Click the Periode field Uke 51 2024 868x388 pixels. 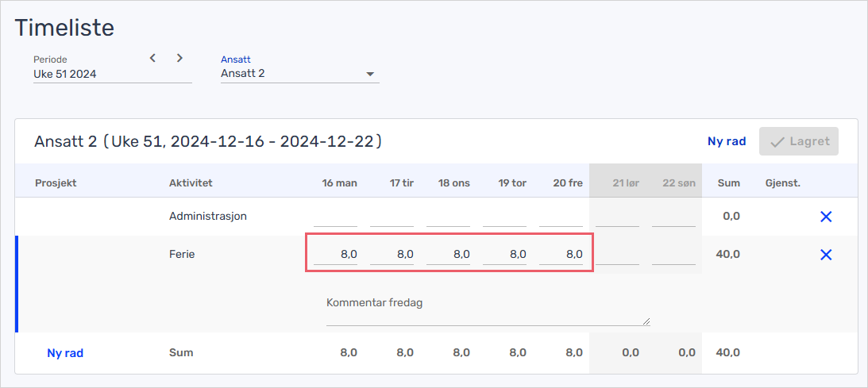click(x=113, y=74)
